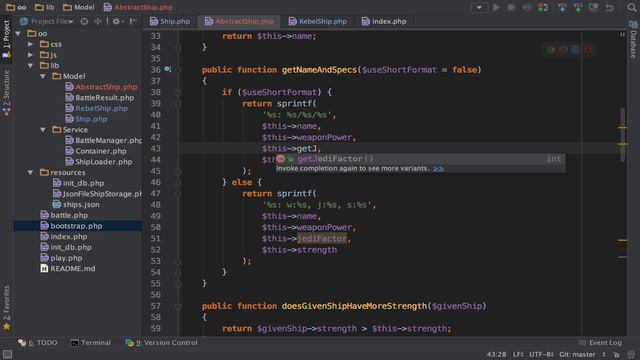The image size is (640, 360).
Task: Switch to the RebelShip.php editor tab
Action: (318, 21)
